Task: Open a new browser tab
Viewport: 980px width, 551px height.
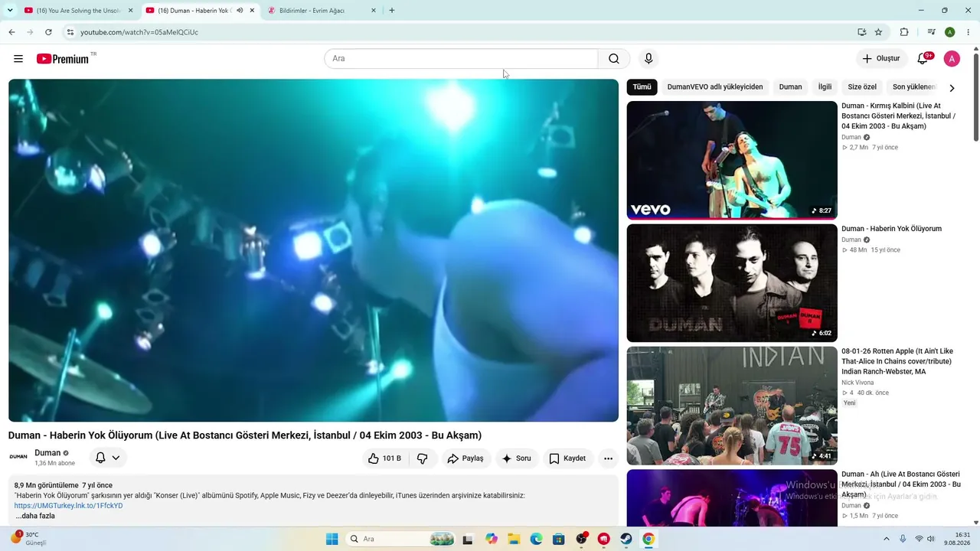Action: (392, 11)
